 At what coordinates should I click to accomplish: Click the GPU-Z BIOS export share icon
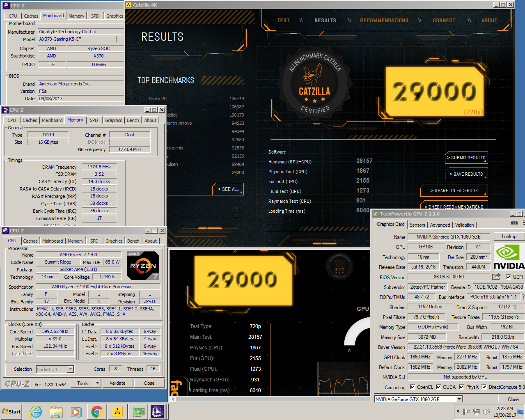coord(497,277)
